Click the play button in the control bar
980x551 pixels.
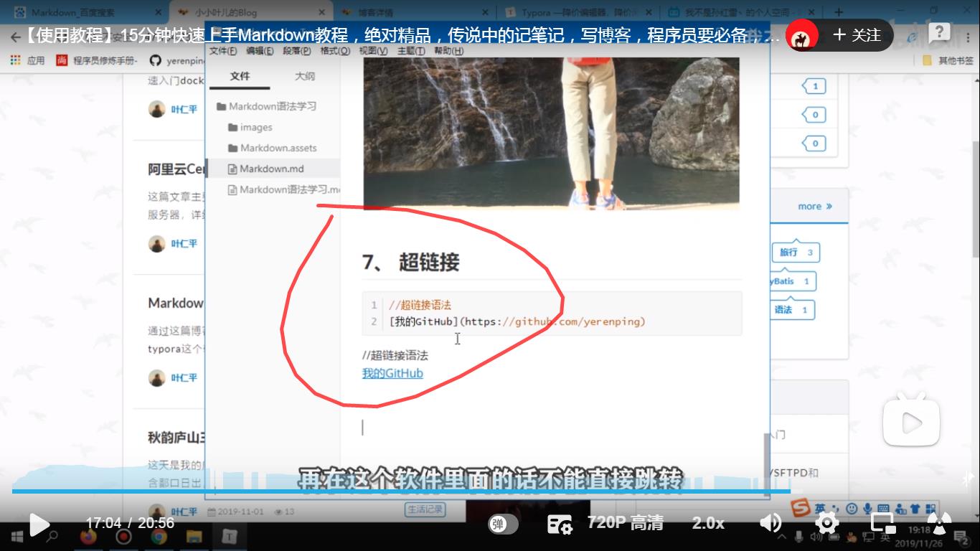(x=39, y=524)
